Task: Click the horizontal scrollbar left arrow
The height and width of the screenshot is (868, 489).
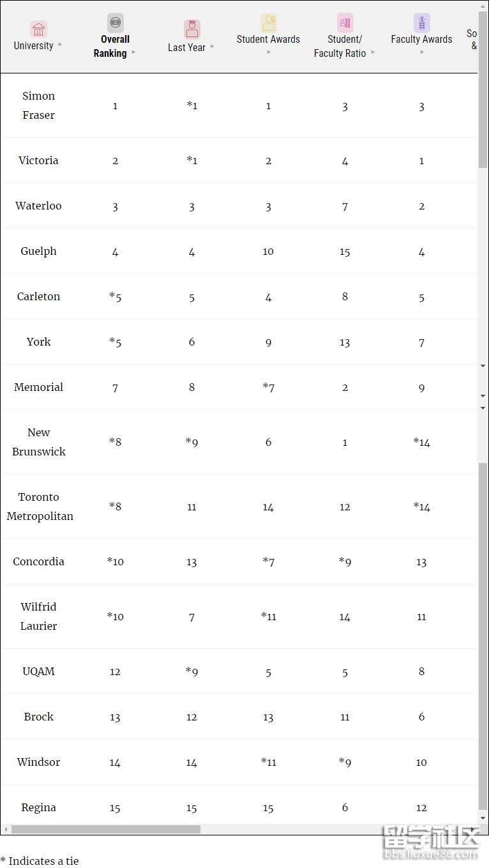Action: pos(6,829)
